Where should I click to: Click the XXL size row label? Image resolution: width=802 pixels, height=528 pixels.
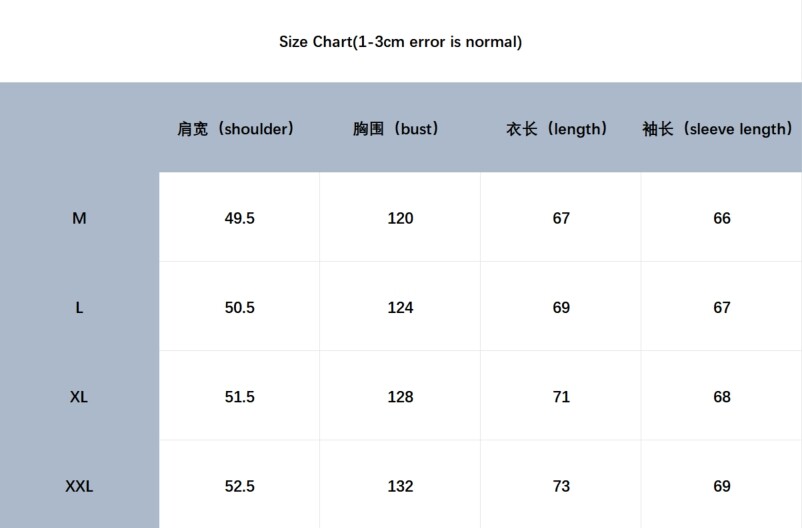pos(79,486)
